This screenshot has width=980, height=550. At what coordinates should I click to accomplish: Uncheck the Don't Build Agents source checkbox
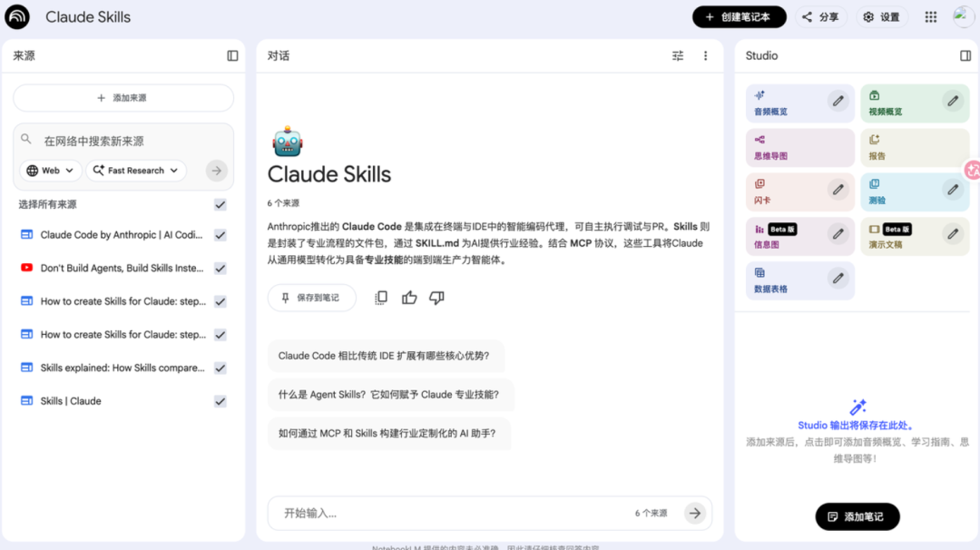click(x=220, y=269)
